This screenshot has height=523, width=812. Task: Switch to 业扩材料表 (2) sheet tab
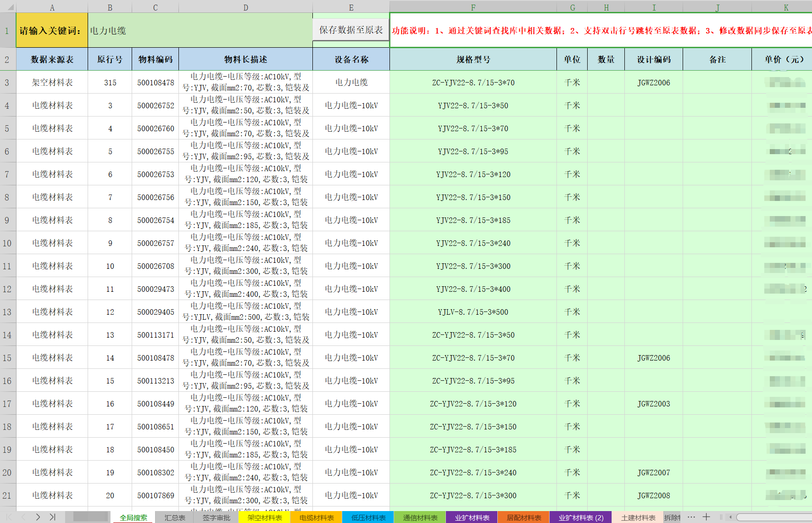(581, 517)
